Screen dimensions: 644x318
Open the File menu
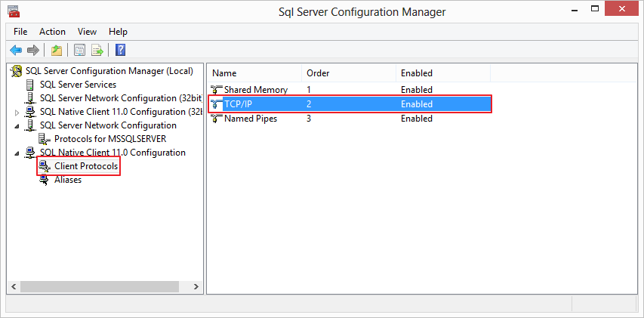click(x=20, y=32)
